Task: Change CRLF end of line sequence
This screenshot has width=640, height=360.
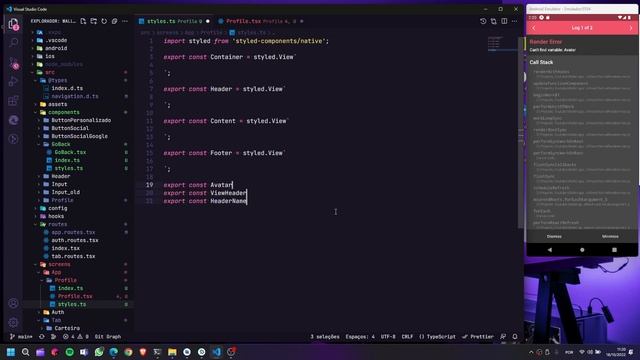Action: click(x=407, y=337)
